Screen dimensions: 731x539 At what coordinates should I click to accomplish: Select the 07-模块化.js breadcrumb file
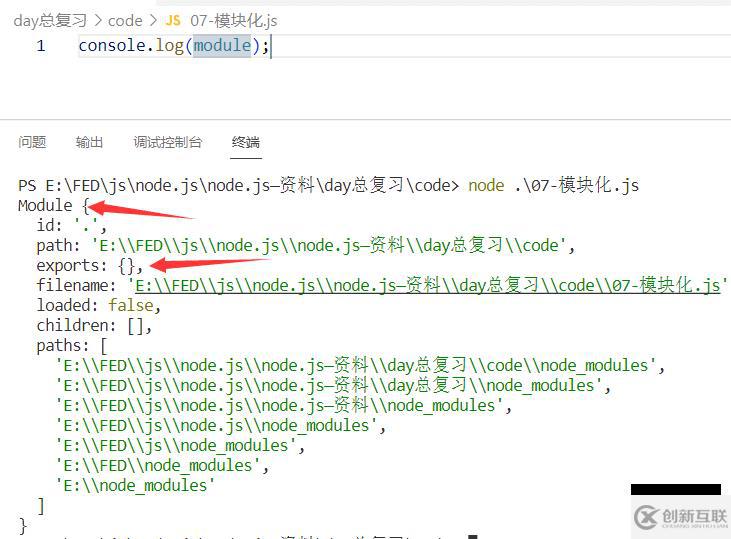click(x=234, y=21)
